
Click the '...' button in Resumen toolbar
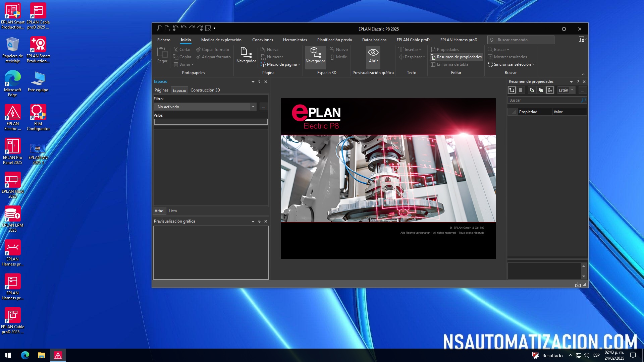[583, 90]
